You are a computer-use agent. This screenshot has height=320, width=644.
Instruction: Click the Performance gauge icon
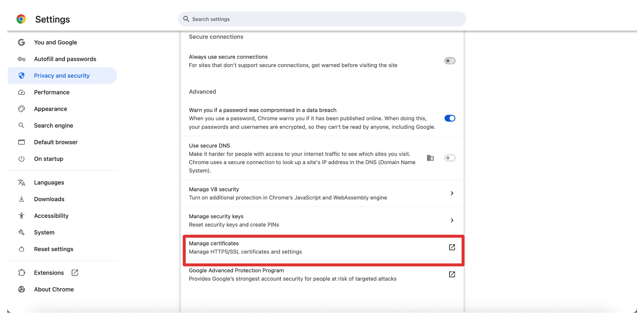coord(21,92)
